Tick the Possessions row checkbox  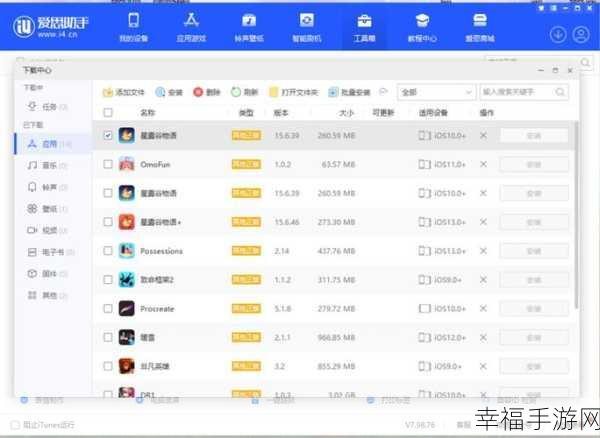tap(108, 251)
